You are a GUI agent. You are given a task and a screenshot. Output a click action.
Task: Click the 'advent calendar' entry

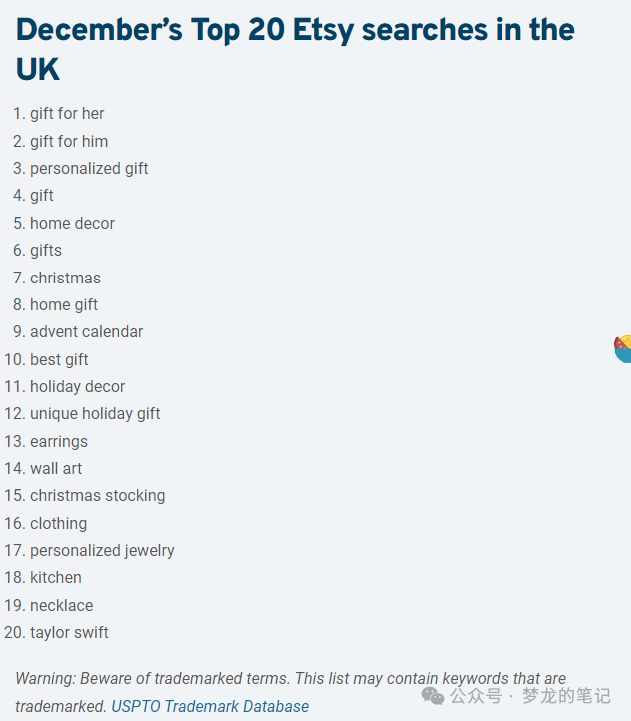click(x=86, y=332)
